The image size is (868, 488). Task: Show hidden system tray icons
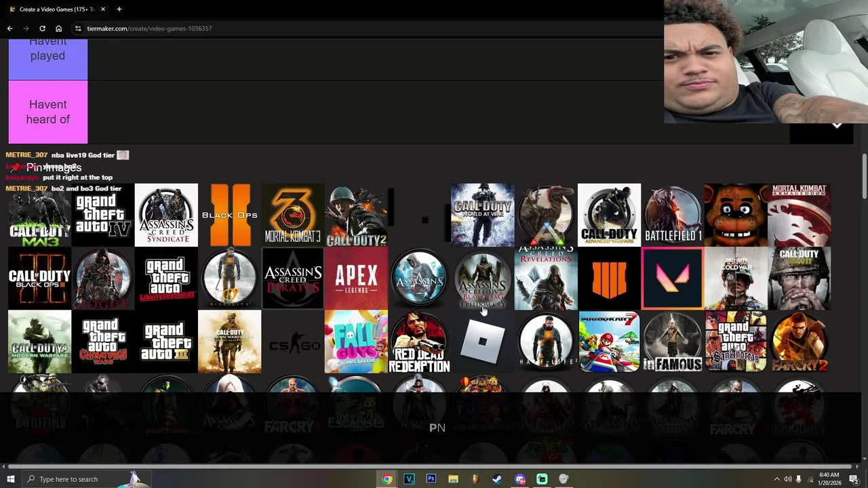[x=776, y=479]
